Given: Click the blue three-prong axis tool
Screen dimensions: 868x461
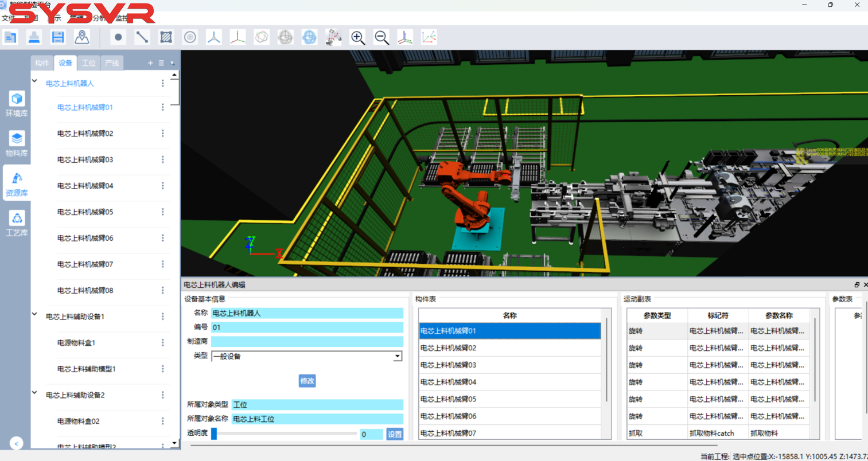Looking at the screenshot, I should [214, 38].
